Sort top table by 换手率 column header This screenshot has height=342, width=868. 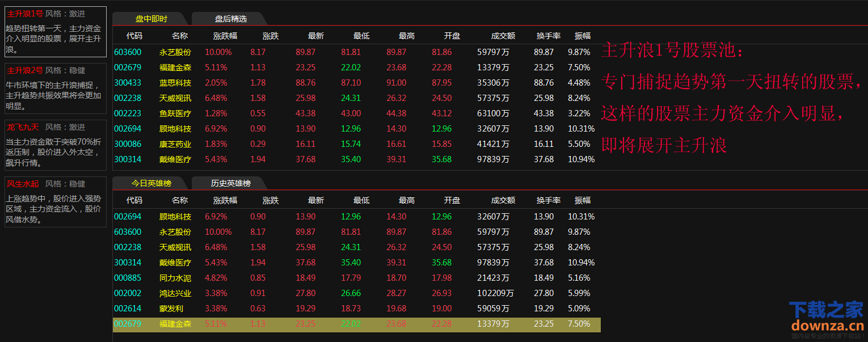tap(548, 36)
